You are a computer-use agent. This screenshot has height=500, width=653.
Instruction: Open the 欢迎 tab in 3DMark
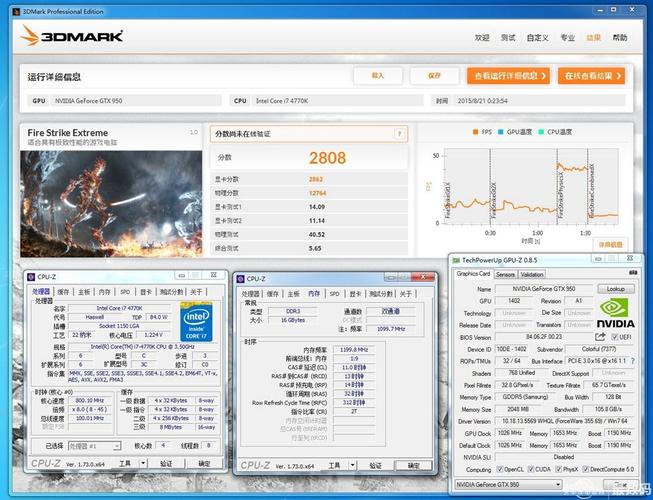(482, 37)
